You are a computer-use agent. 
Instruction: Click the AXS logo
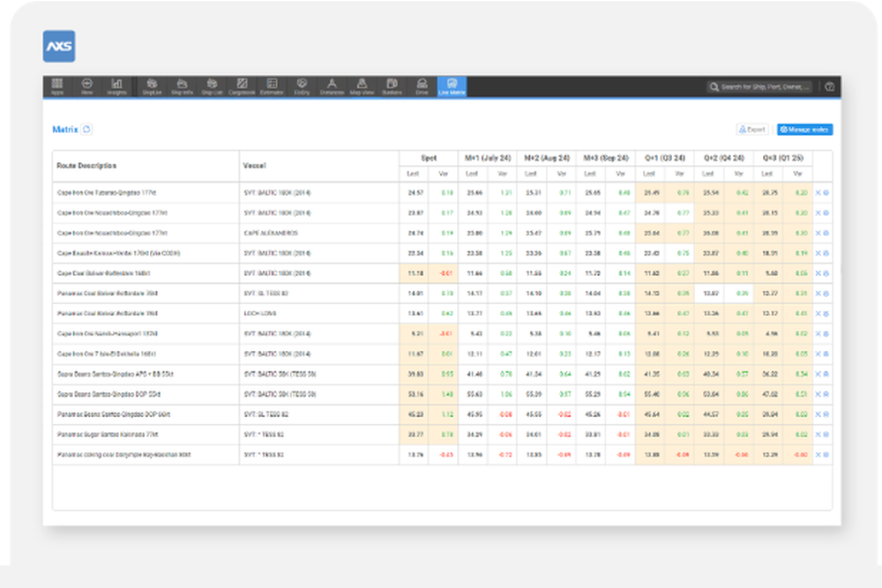point(59,46)
